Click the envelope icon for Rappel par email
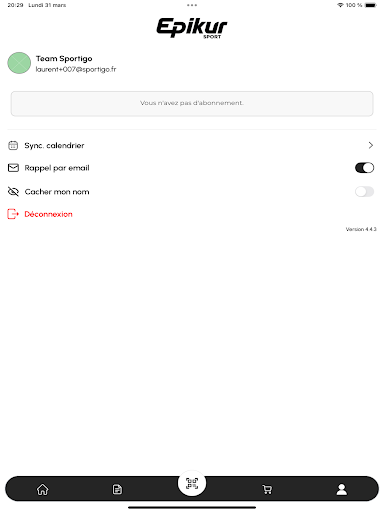Screen dimensions: 384x512 tap(13, 168)
